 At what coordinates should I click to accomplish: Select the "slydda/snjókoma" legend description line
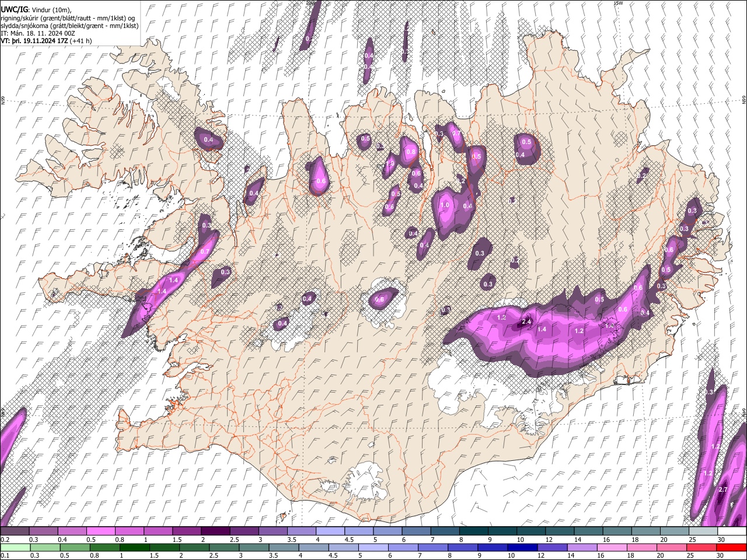point(69,26)
